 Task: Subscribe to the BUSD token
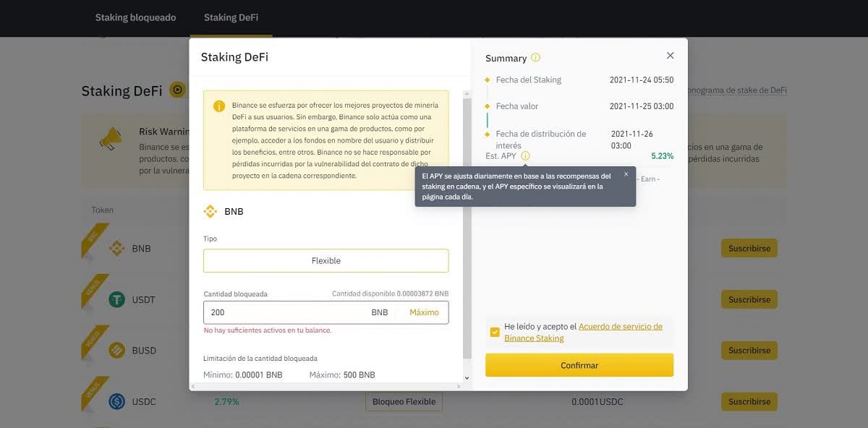(749, 350)
